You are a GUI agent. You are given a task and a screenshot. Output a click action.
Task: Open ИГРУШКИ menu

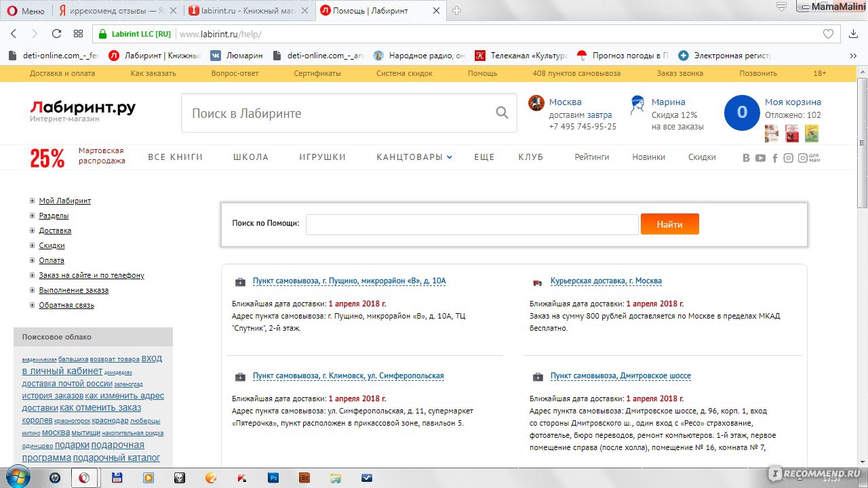pos(323,157)
